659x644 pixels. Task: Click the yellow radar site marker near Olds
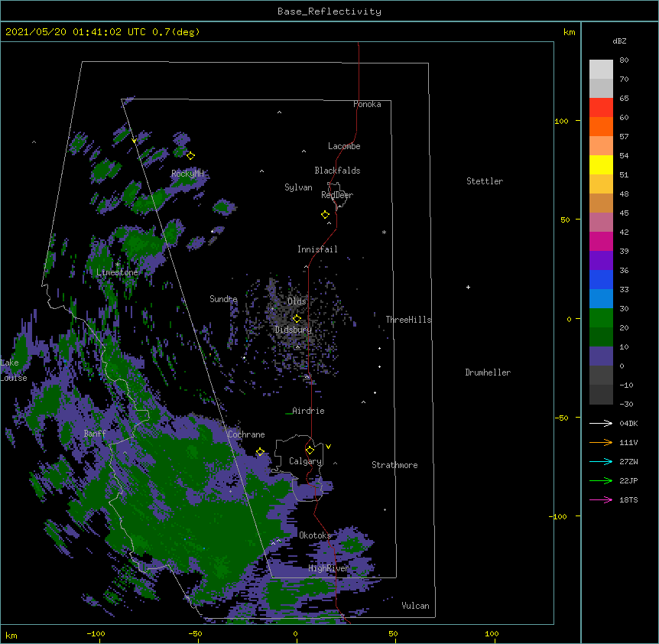[x=297, y=318]
